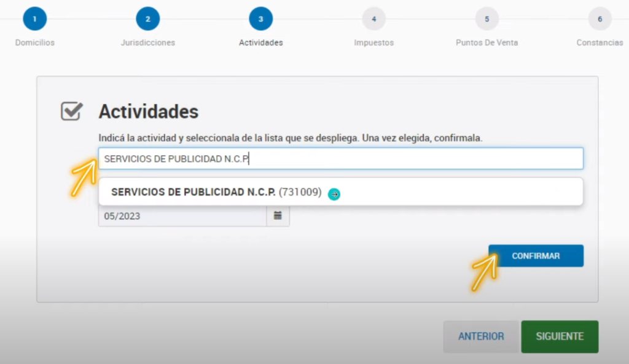Toggle the checkmark icon beside Actividades heading
629x364 pixels.
point(72,111)
